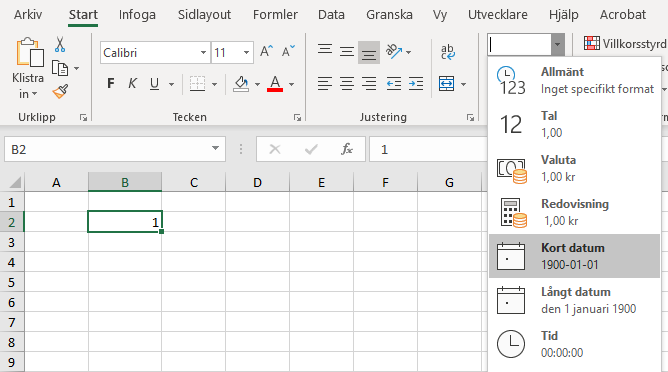Open the Formler ribbon tab
Viewport: 668px width, 372px height.
pos(275,15)
